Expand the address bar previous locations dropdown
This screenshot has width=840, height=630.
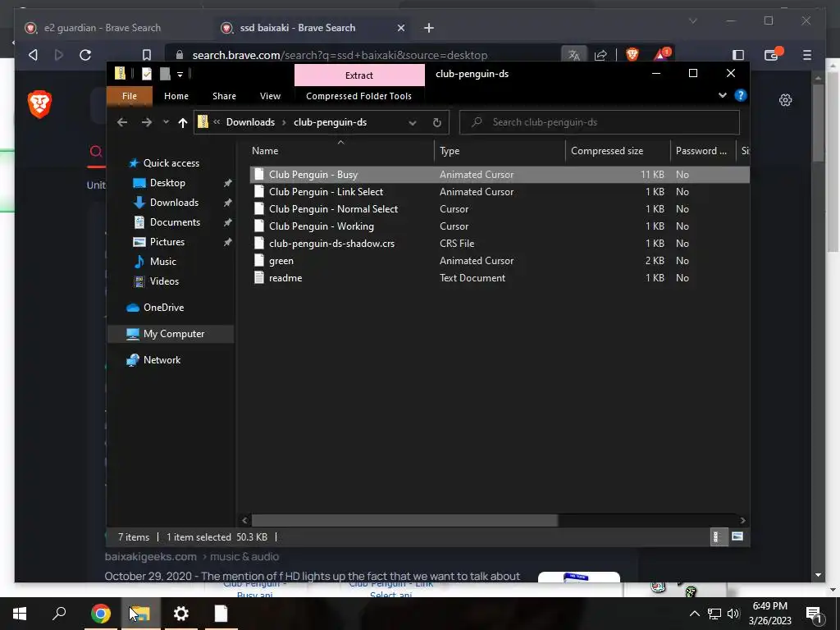(413, 123)
